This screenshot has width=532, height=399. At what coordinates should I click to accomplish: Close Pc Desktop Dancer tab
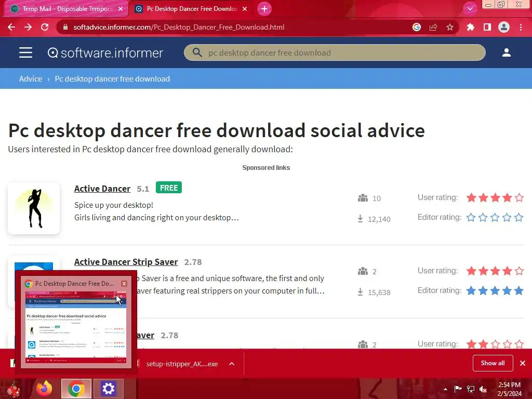pos(245,9)
